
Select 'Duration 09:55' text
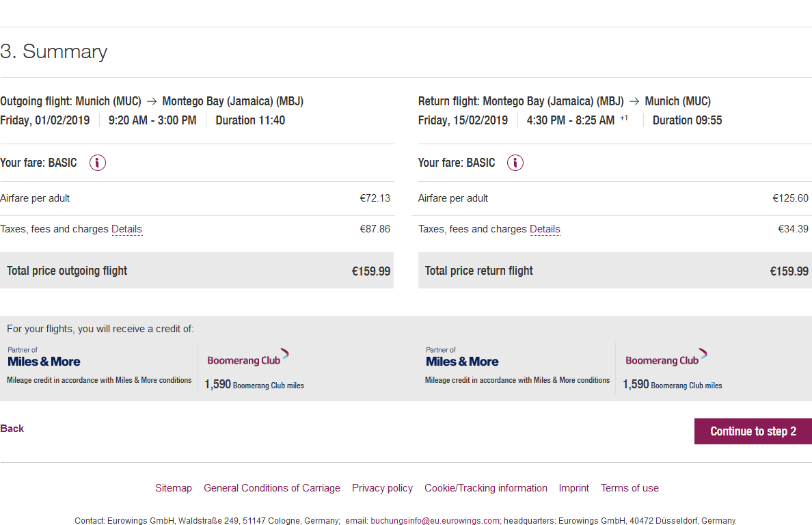[687, 120]
